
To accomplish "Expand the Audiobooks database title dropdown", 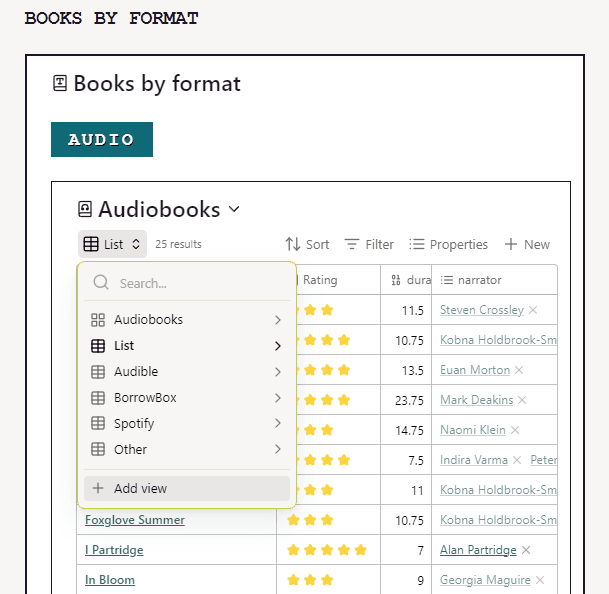I will click(x=234, y=210).
